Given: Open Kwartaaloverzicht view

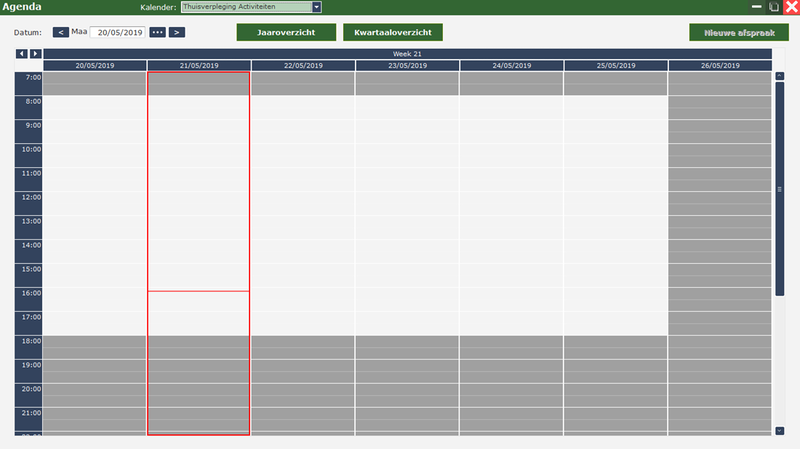Looking at the screenshot, I should point(392,32).
